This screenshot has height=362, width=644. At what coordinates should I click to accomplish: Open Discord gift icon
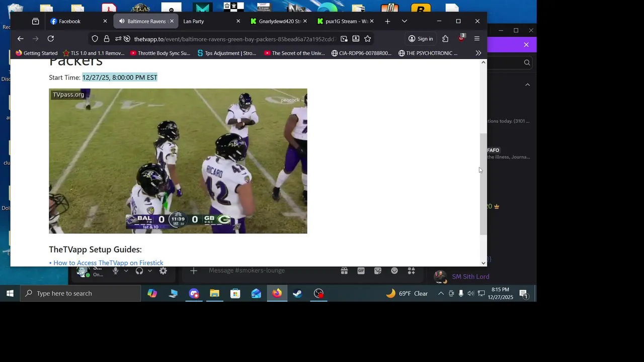[344, 270]
